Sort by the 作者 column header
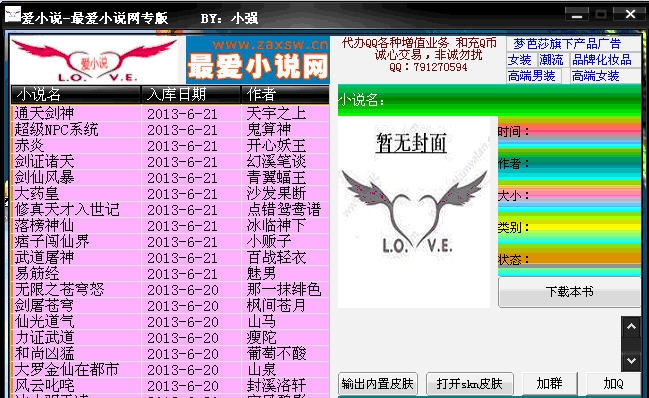The width and height of the screenshot is (649, 398). click(285, 95)
